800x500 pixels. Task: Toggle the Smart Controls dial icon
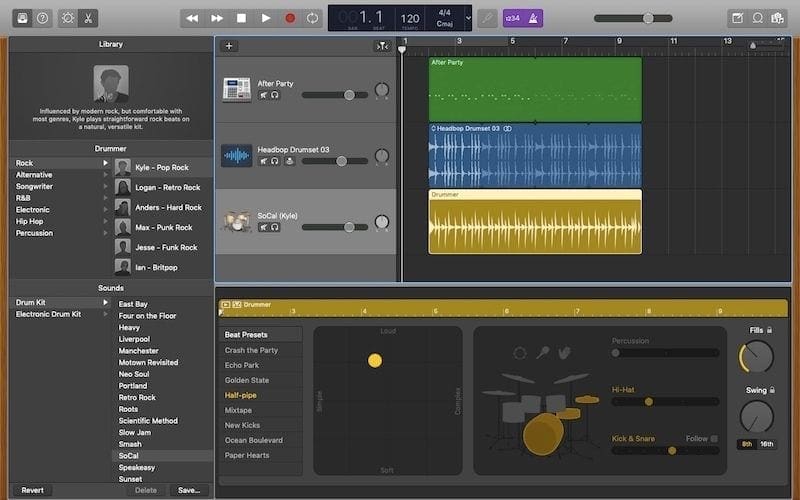point(67,18)
